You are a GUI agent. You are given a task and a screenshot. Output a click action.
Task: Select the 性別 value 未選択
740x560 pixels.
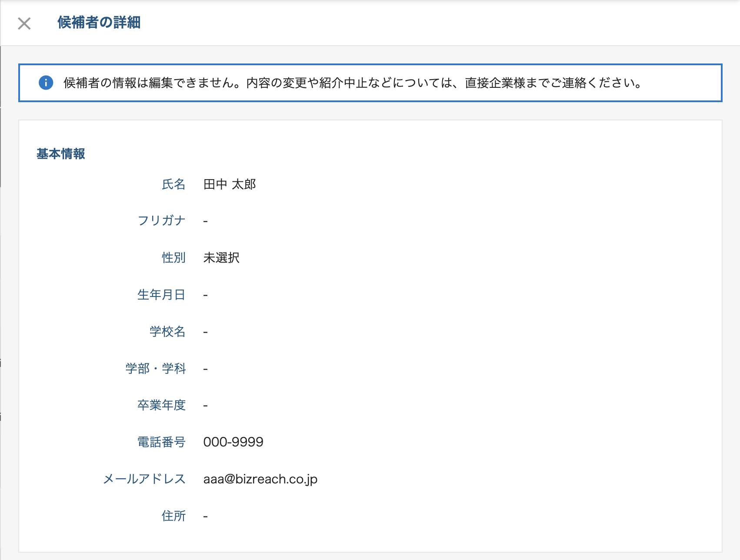[222, 258]
